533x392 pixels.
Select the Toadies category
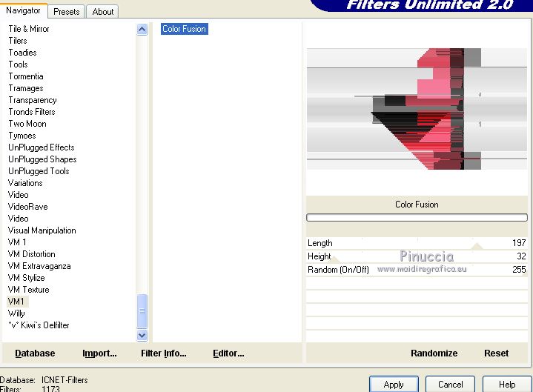(x=22, y=53)
